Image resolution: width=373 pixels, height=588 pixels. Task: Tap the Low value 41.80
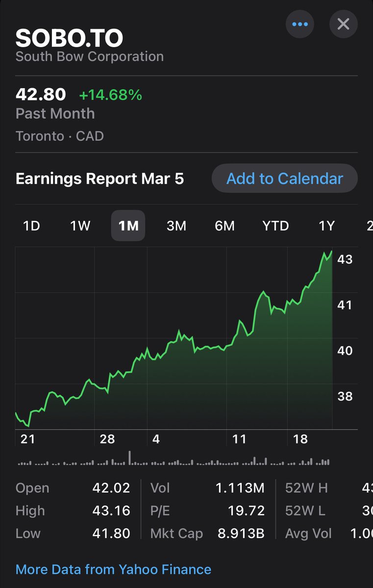click(111, 533)
